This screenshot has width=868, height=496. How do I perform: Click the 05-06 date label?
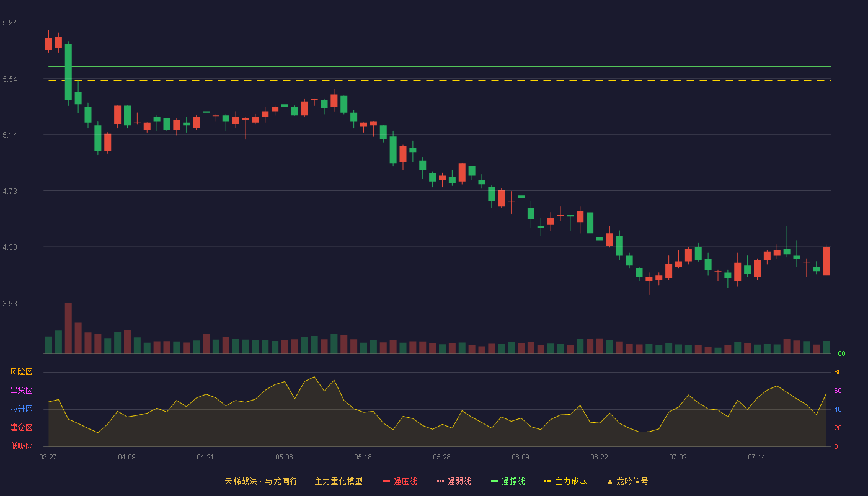click(x=284, y=457)
